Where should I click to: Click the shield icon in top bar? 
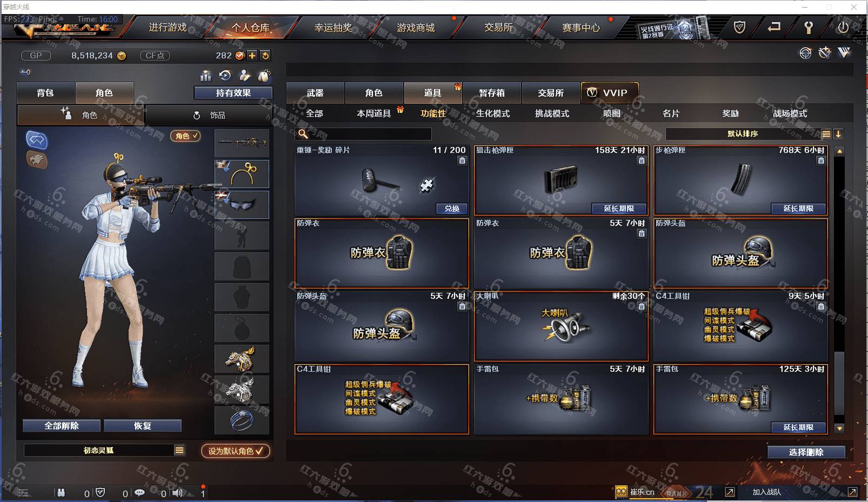[x=739, y=27]
